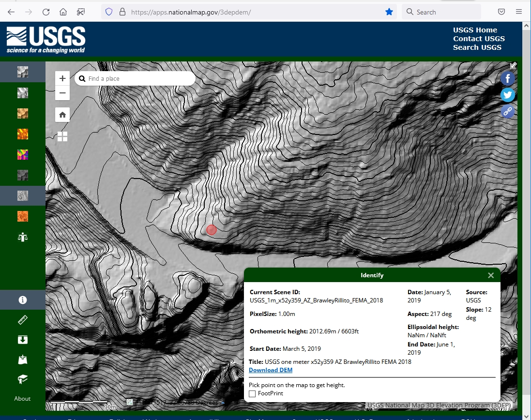
Task: Toggle fullscreen map with the corner arrow
Action: [513, 65]
